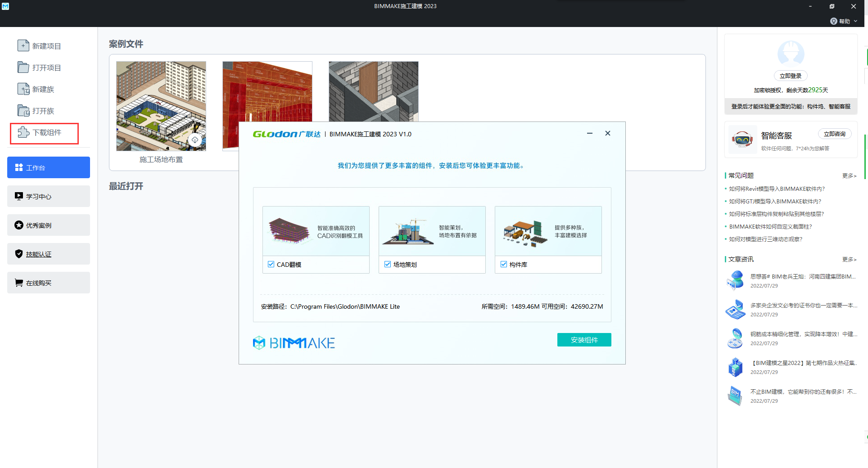Click the component library illustration

click(525, 234)
